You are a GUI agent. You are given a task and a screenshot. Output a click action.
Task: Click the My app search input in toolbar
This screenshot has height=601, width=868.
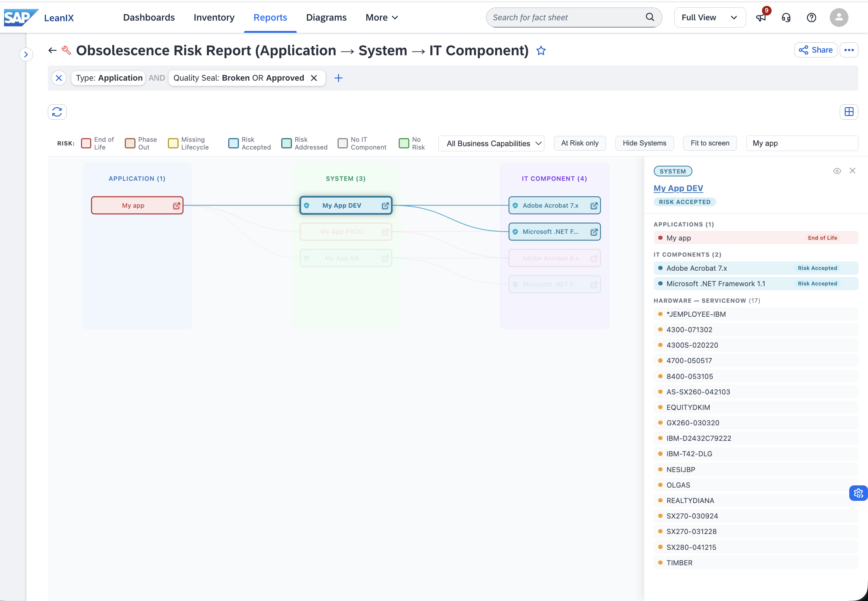[x=802, y=143]
